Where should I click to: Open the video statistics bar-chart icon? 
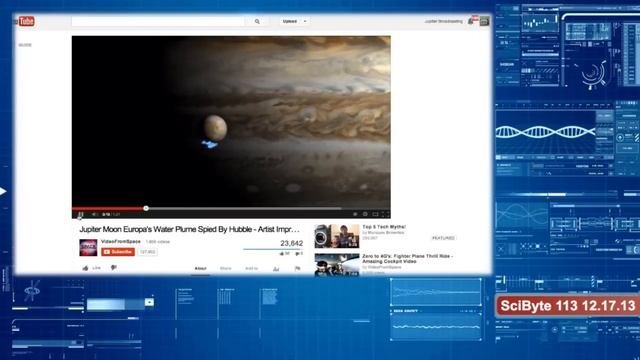pyautogui.click(x=276, y=269)
